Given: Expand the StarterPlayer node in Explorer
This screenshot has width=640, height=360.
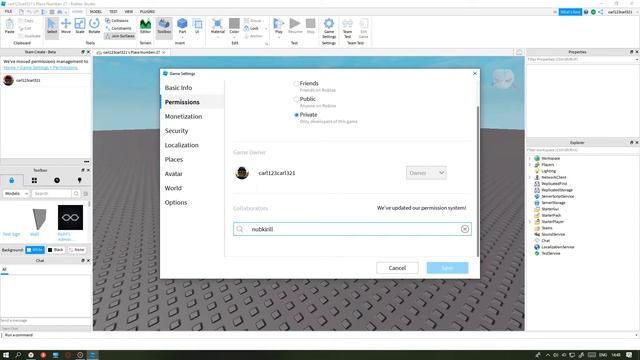Looking at the screenshot, I should 530,222.
